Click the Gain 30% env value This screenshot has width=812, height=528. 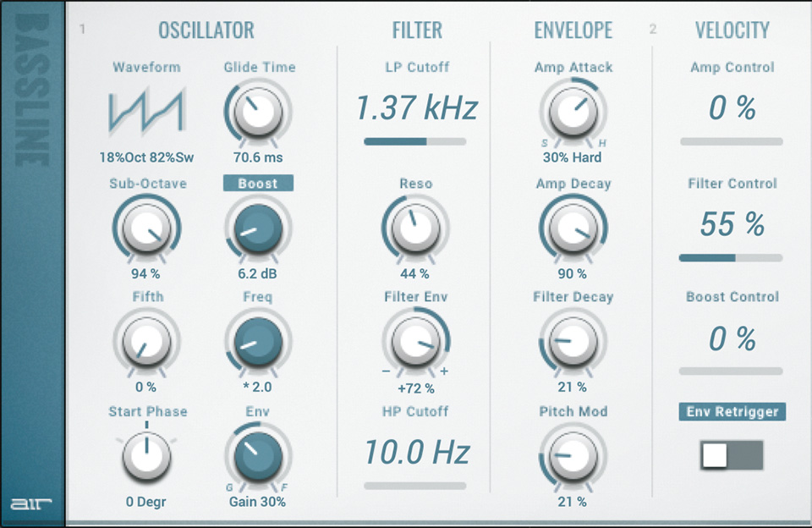pos(257,502)
